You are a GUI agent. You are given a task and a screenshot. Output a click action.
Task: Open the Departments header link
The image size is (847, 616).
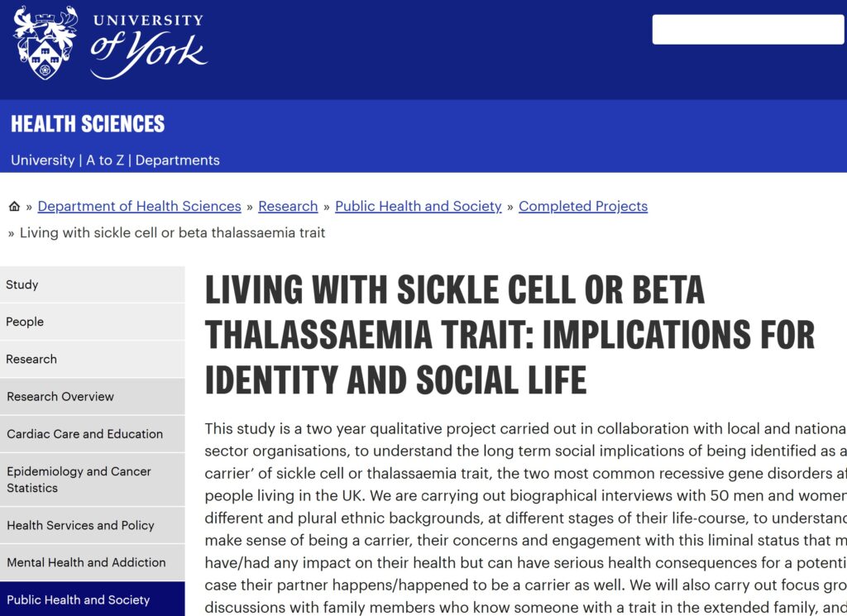pos(178,160)
